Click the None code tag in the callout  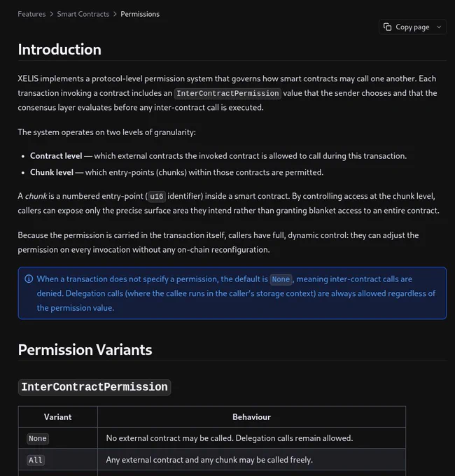tap(281, 279)
